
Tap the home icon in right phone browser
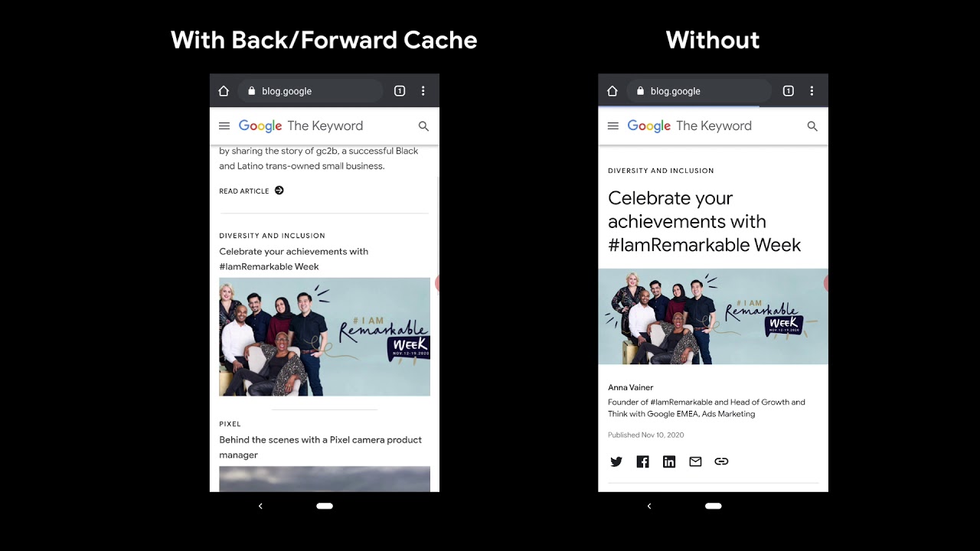pos(612,91)
